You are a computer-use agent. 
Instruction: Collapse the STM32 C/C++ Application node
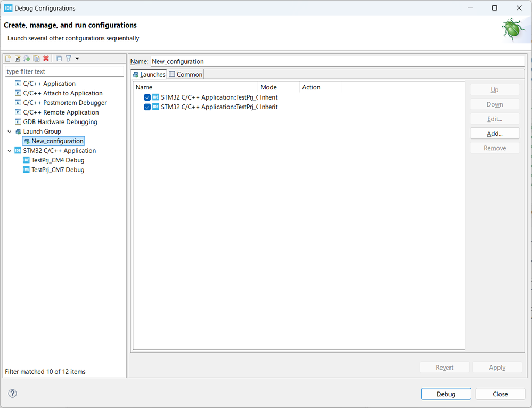10,150
